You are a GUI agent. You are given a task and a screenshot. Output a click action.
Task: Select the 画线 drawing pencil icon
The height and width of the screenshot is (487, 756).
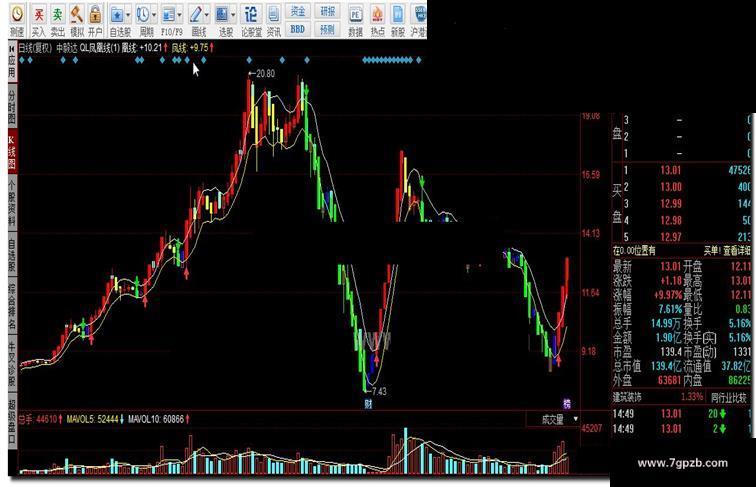[195, 15]
